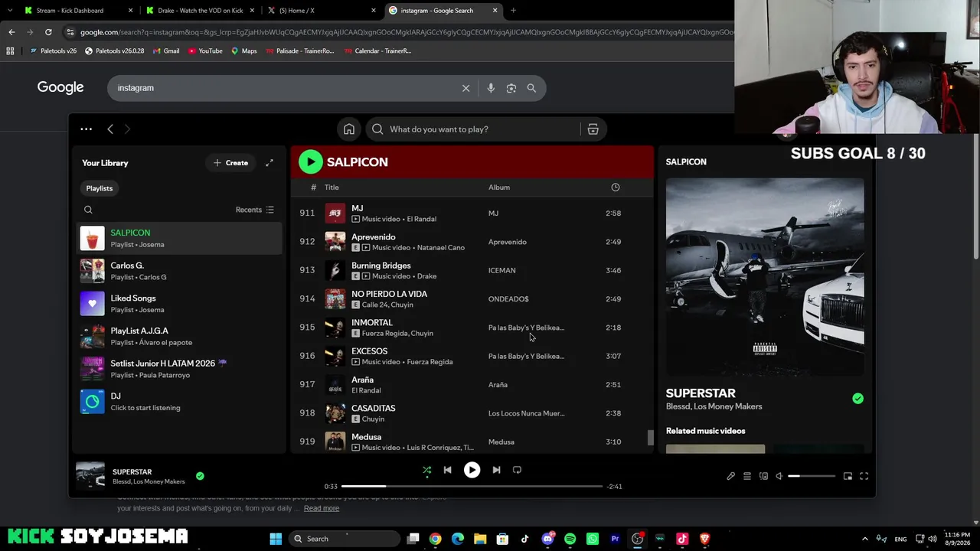
Task: Expand Your Library panel
Action: (x=269, y=163)
